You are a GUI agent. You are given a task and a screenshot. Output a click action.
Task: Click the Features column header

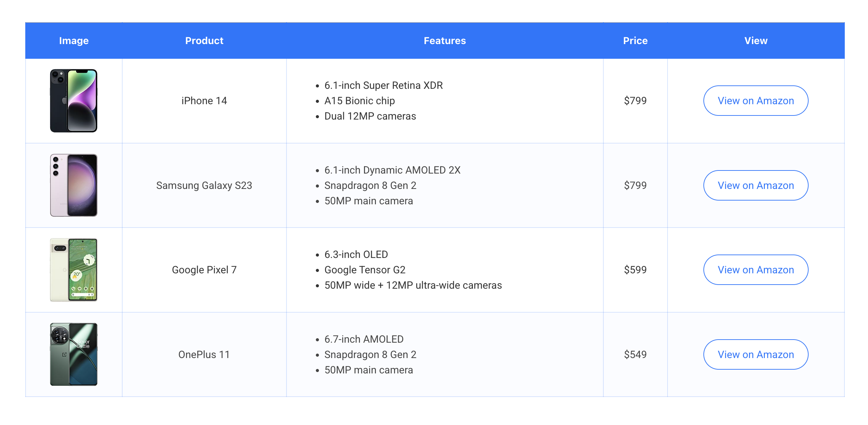445,41
